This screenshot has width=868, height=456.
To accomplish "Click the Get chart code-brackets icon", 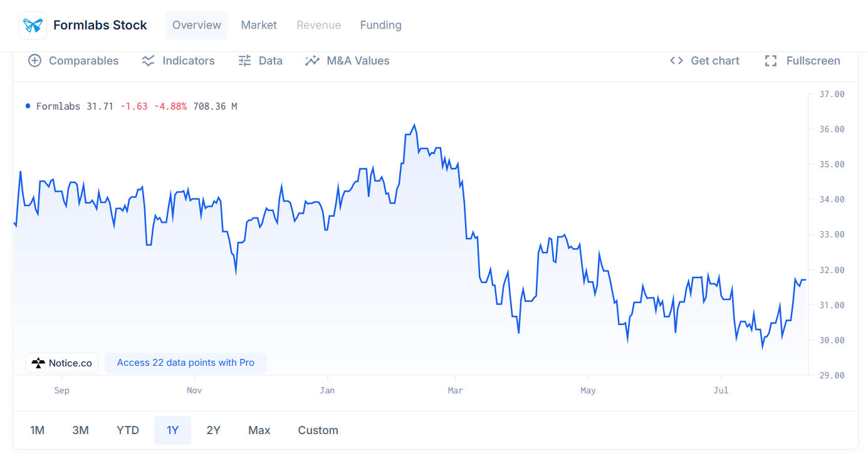I will point(676,61).
